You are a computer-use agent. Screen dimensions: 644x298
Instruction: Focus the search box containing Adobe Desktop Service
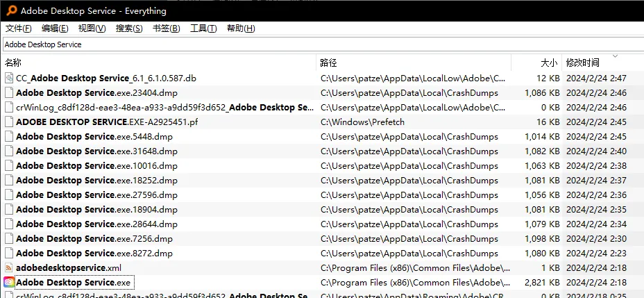(x=322, y=44)
